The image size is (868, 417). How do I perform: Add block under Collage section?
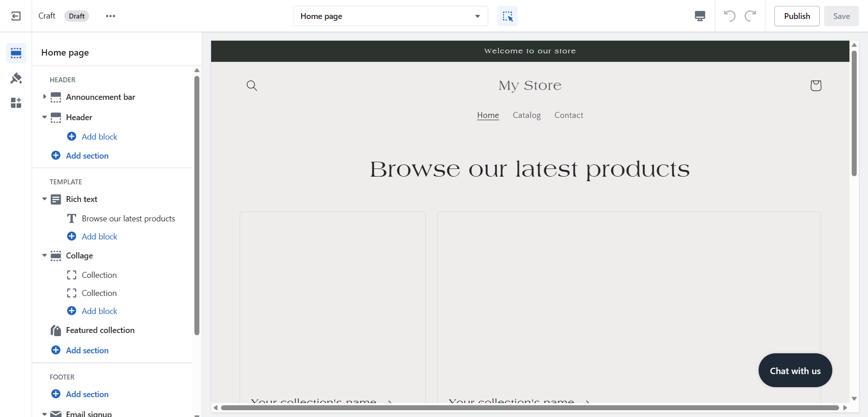[x=99, y=311]
